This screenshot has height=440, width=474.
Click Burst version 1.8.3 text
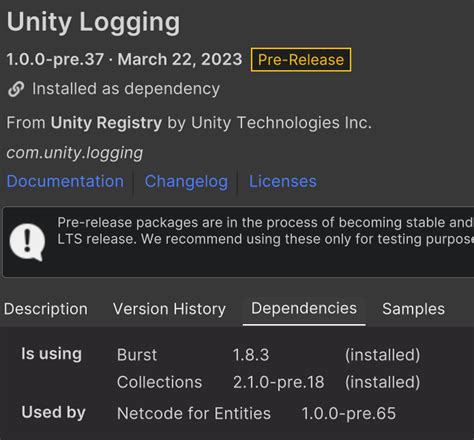coord(251,355)
